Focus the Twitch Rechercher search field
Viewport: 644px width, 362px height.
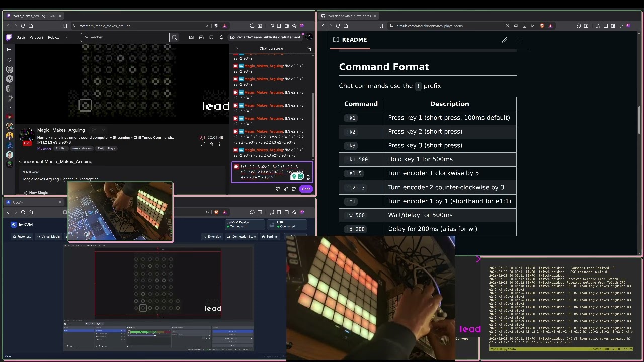pyautogui.click(x=126, y=37)
